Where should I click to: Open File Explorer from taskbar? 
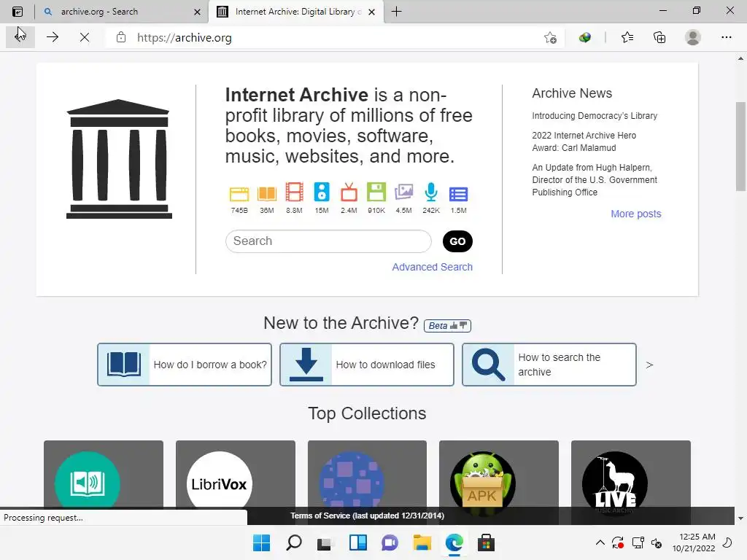[422, 542]
